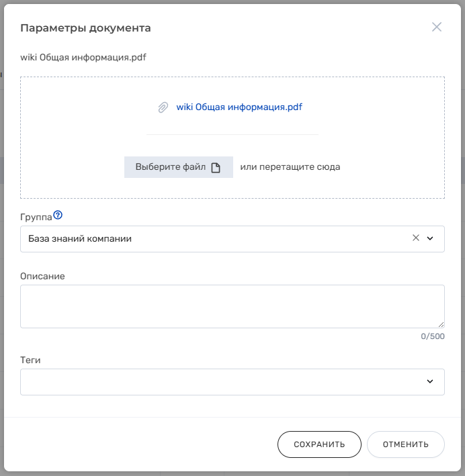Clear the База знаний компании selection
The image size is (465, 476).
tap(416, 238)
